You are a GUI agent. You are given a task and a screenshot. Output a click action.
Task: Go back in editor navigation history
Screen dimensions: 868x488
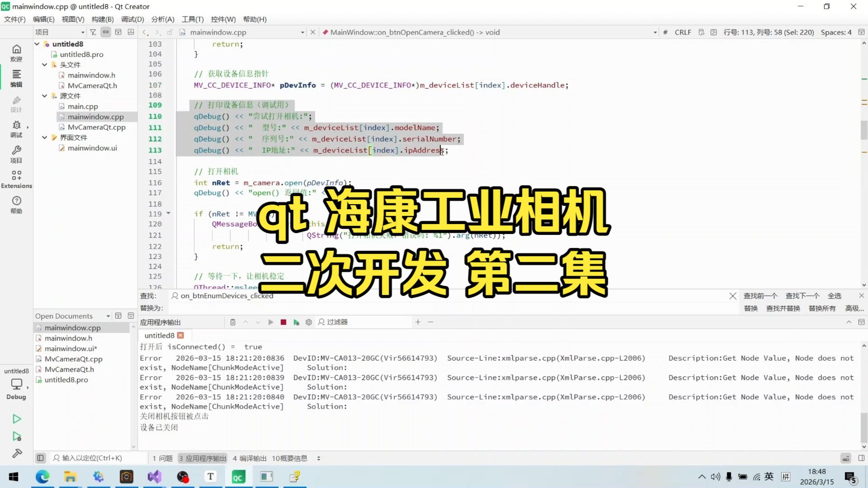145,32
